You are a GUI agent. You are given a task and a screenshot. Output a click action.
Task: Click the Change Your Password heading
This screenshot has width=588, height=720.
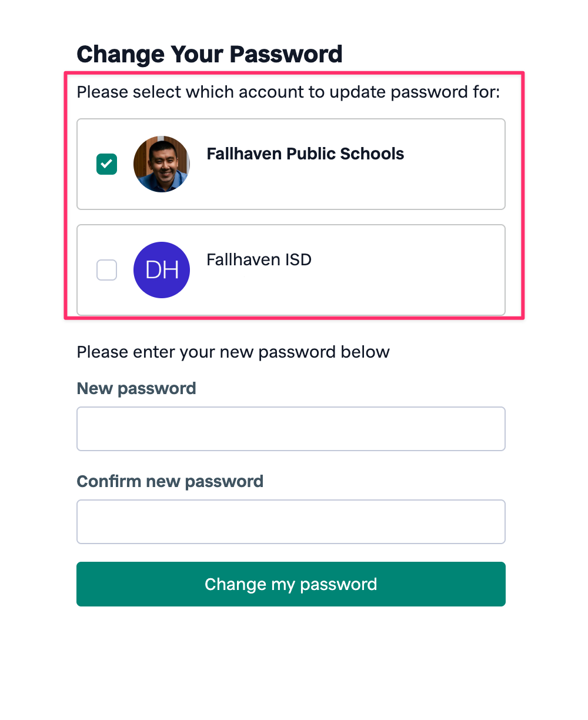tap(209, 54)
